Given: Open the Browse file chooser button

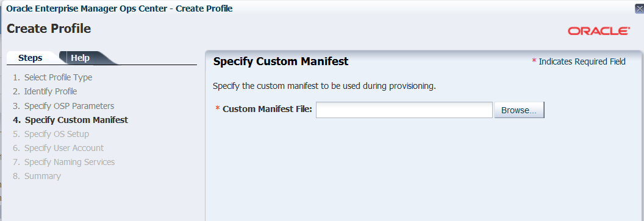Looking at the screenshot, I should [x=519, y=110].
